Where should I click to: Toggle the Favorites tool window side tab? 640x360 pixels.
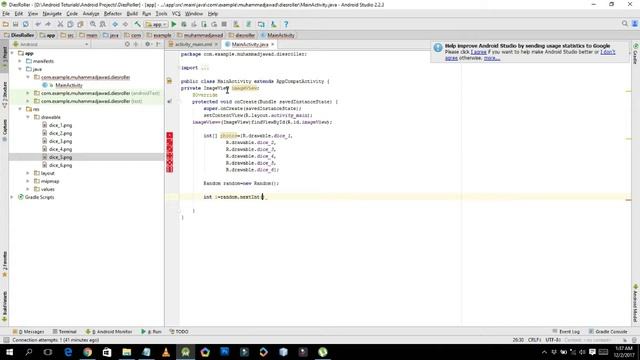coord(4,264)
